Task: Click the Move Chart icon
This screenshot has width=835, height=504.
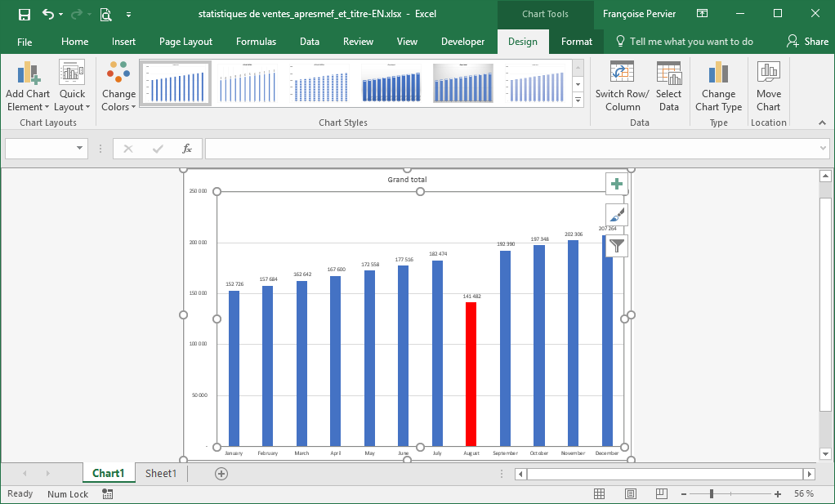Action: click(768, 74)
